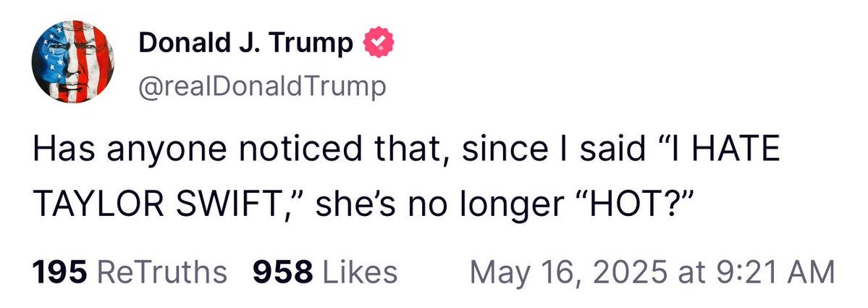Screen dimensions: 868x308
Task: Open the Donald J. Trump display name
Action: tap(246, 45)
